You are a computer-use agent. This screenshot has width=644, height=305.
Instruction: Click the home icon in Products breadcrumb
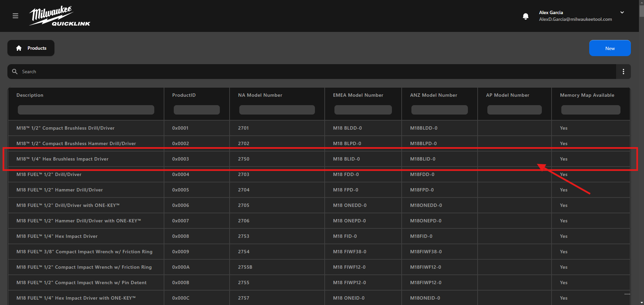point(19,48)
